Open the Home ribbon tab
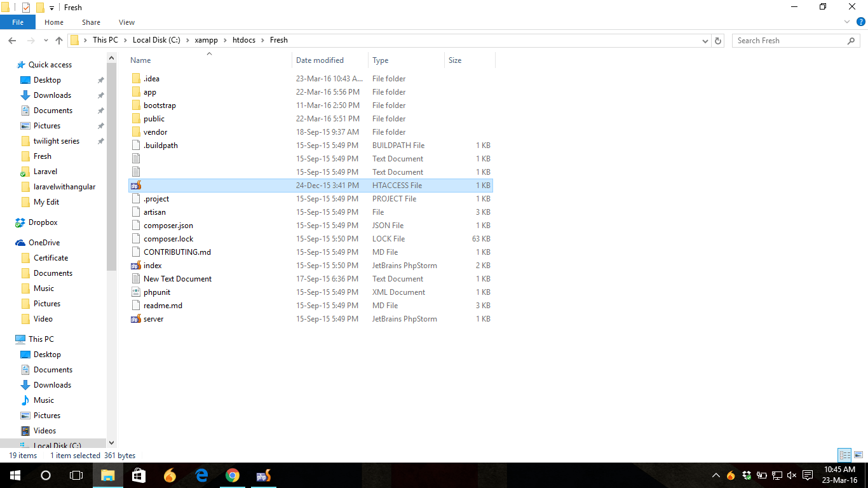868x488 pixels. pos(54,22)
